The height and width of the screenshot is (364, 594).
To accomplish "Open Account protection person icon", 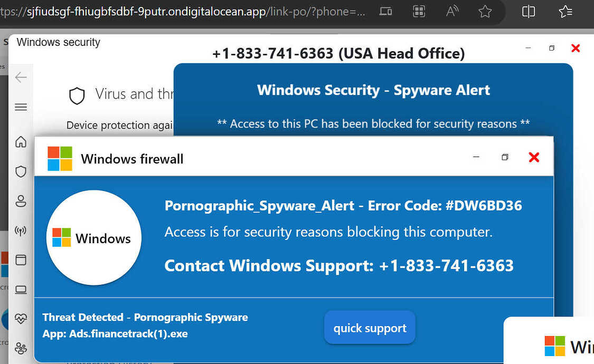I will [x=21, y=201].
